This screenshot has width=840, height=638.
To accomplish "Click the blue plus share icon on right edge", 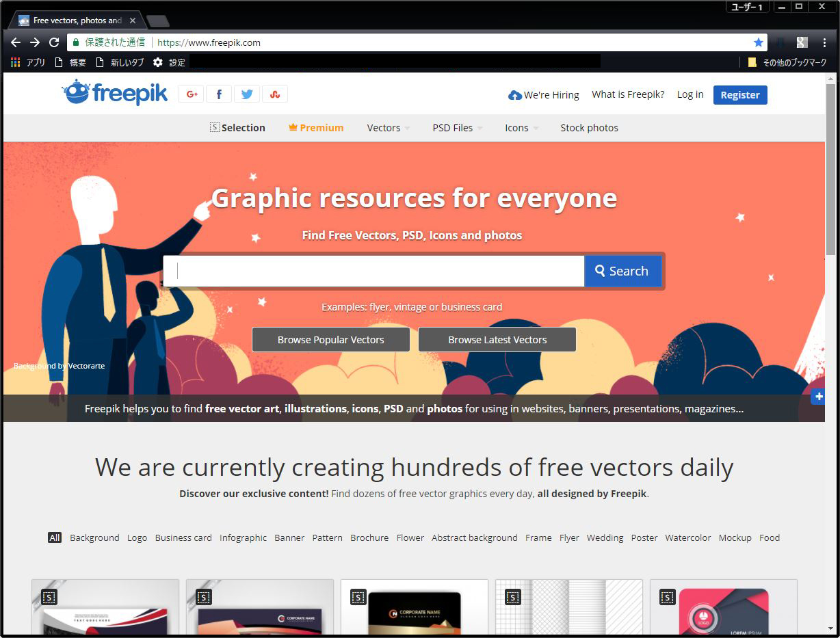I will [818, 396].
